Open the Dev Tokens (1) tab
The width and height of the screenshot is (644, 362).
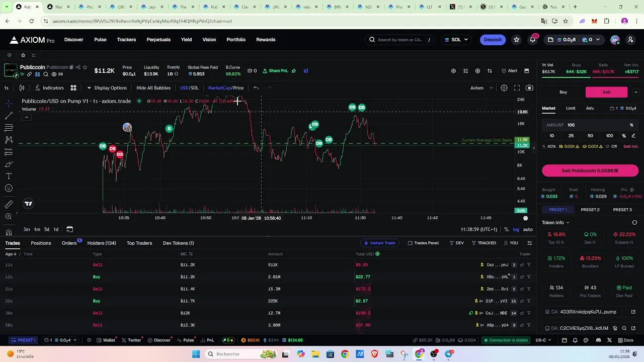click(x=178, y=243)
